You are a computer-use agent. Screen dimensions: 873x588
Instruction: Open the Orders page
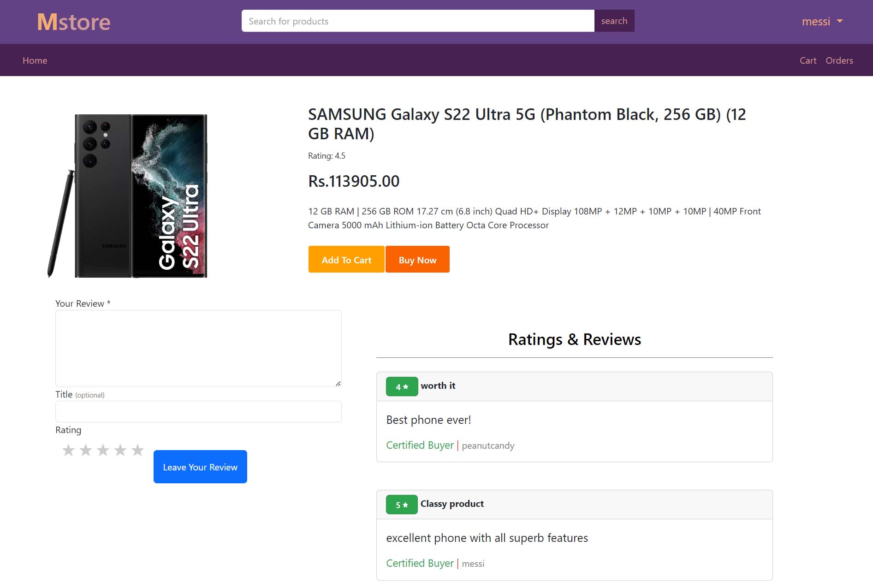point(839,60)
